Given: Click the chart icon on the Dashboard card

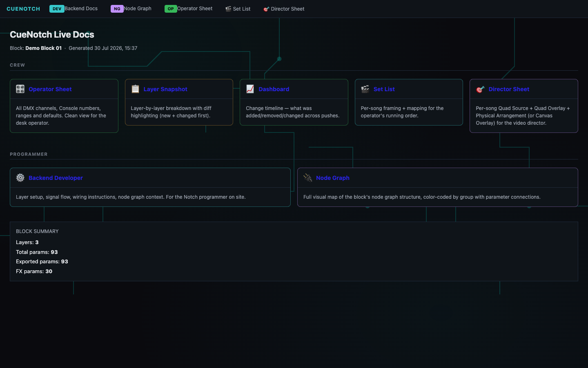Looking at the screenshot, I should 250,89.
